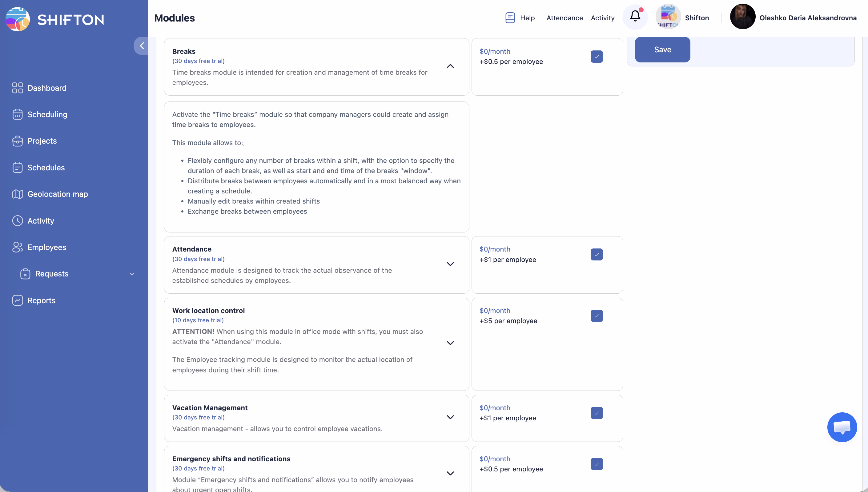Click the Projects briefcase icon
The image size is (868, 492).
17,141
